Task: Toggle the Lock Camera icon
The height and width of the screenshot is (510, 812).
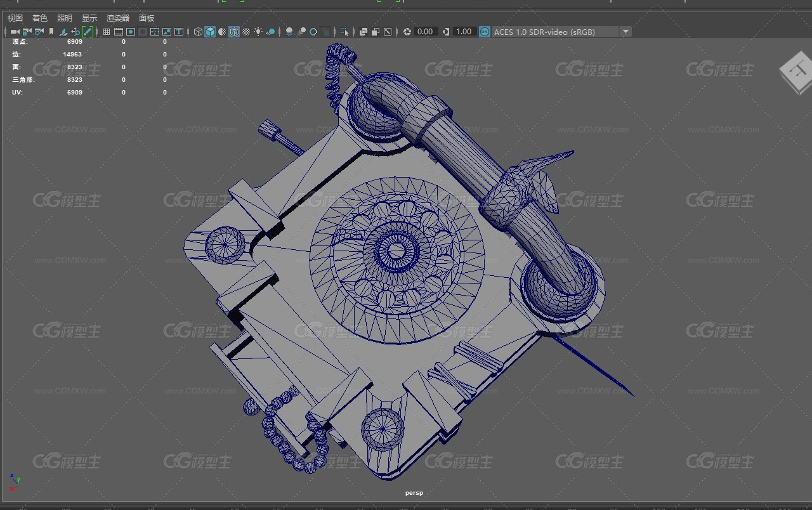Action: tap(27, 32)
